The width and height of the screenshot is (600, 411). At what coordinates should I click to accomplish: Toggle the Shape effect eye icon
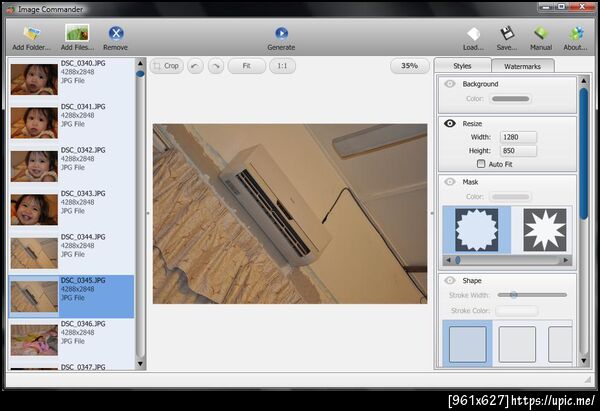(x=450, y=281)
